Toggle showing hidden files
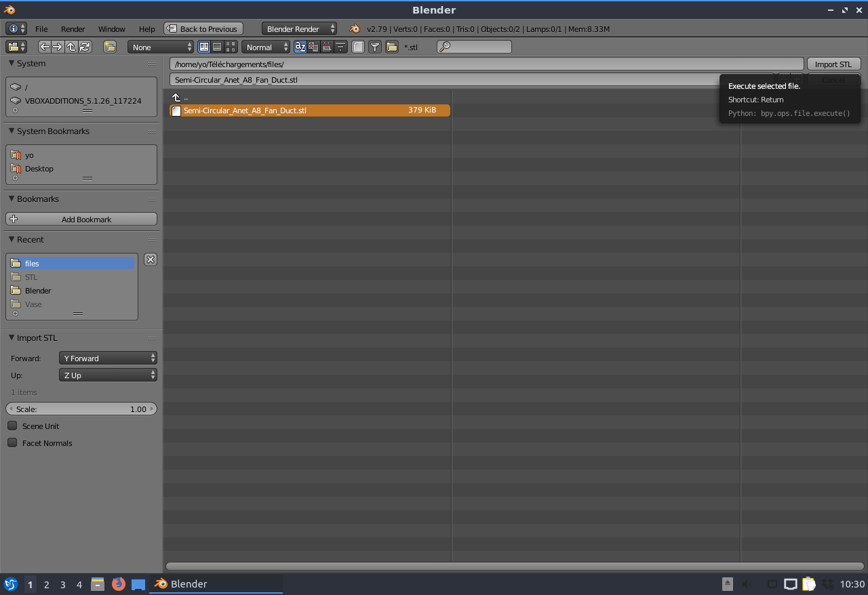 (358, 47)
